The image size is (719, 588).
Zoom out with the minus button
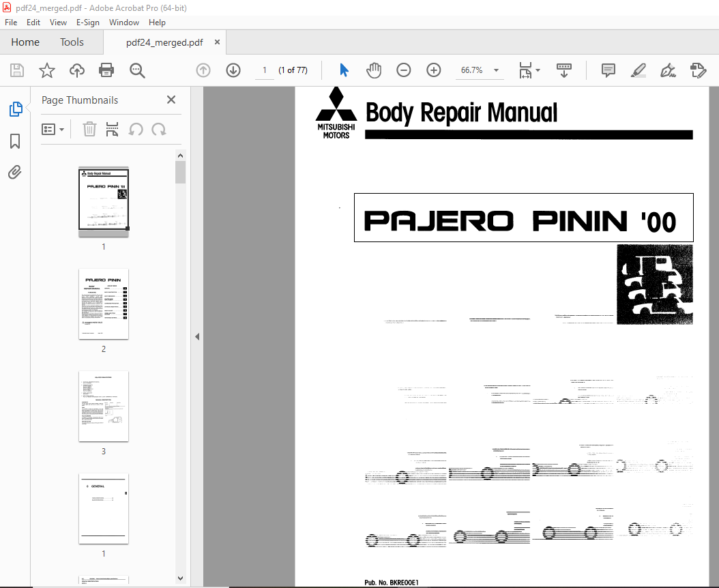click(404, 70)
